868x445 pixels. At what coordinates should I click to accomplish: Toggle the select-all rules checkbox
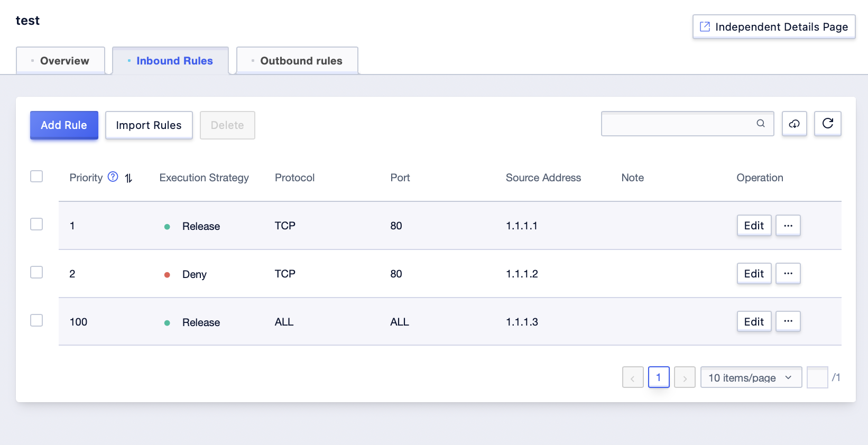click(36, 176)
